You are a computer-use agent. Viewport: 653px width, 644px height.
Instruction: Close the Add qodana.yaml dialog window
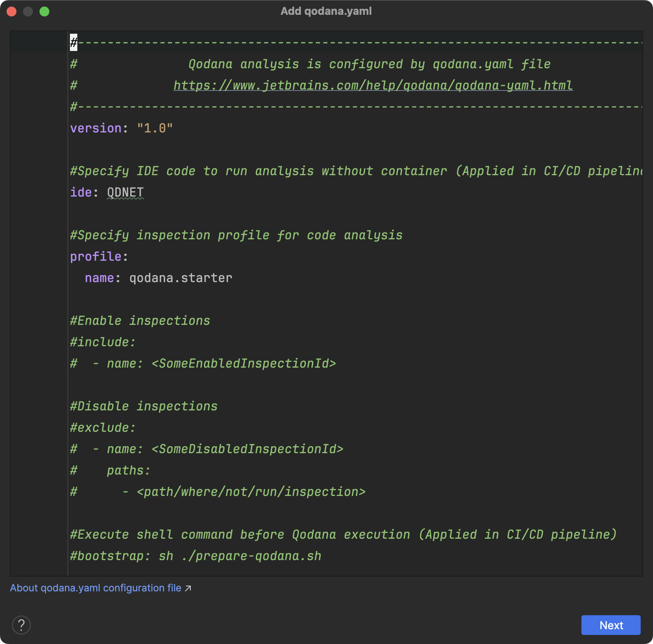coord(12,12)
